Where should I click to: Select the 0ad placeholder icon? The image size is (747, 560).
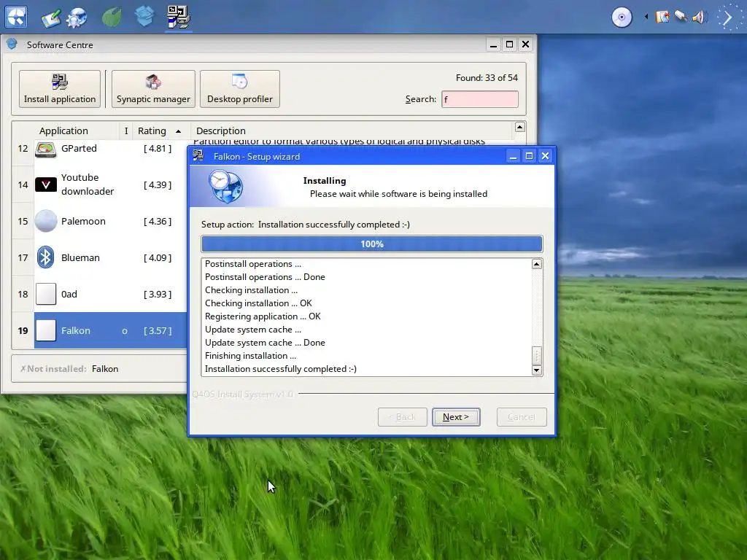[46, 294]
